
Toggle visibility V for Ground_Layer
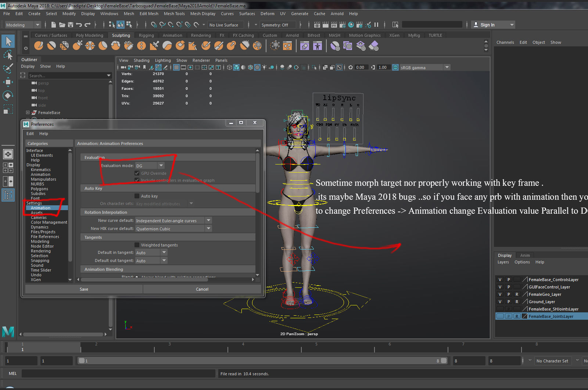coord(500,302)
